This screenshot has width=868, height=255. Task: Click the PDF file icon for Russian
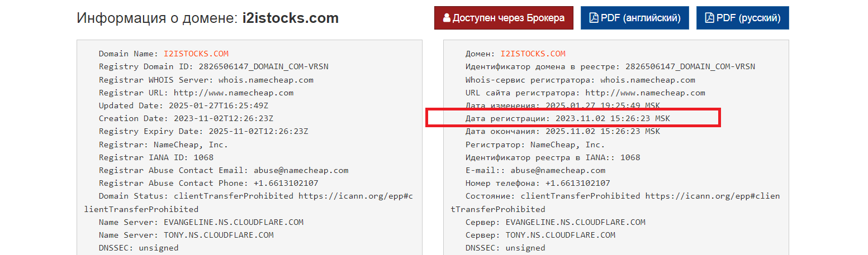tap(710, 18)
